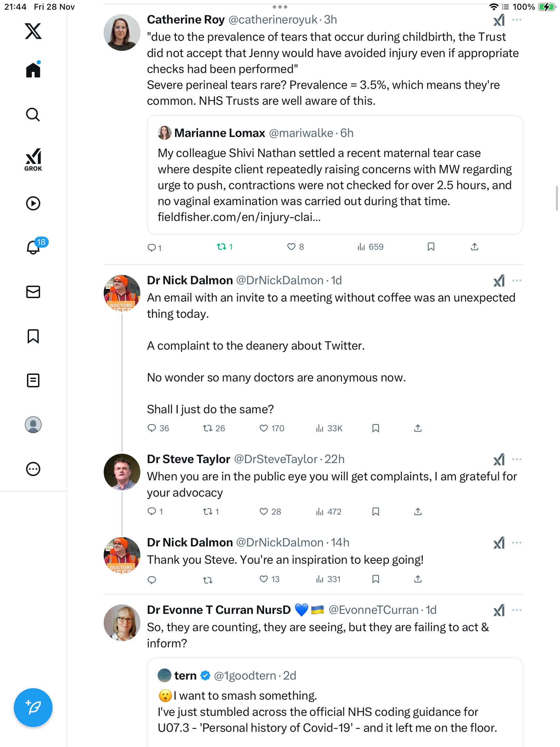Open more options on Catherine Roy's tweet
Screen dimensions: 560x747
click(x=517, y=20)
